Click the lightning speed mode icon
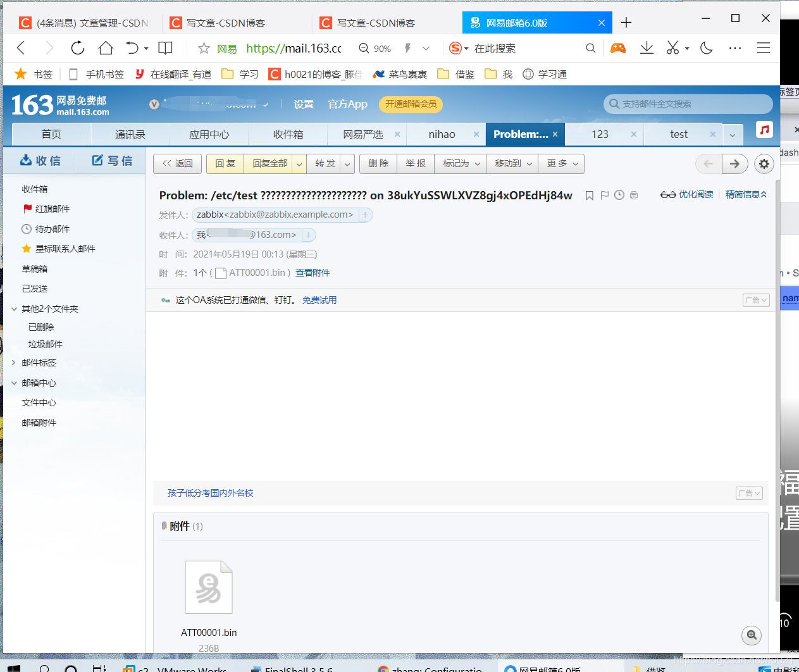Screen dimensions: 799x672 pyautogui.click(x=407, y=48)
